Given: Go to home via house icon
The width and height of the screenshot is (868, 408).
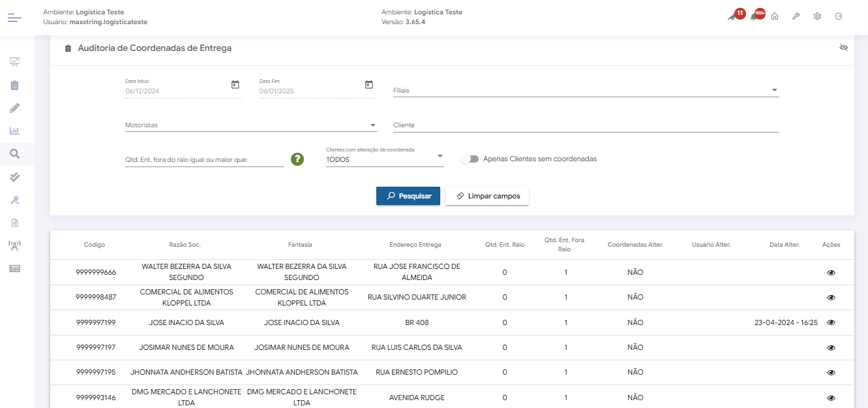Looking at the screenshot, I should [x=775, y=16].
